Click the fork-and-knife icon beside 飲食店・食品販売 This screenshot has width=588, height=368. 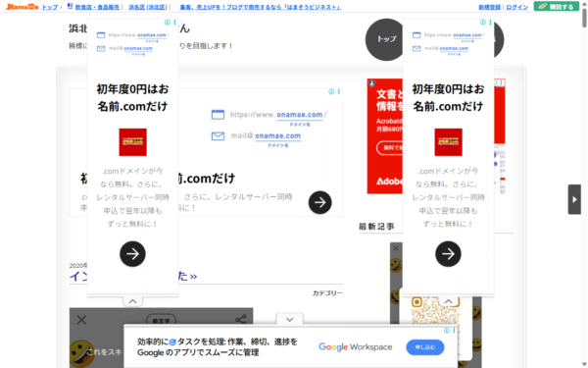pos(70,6)
